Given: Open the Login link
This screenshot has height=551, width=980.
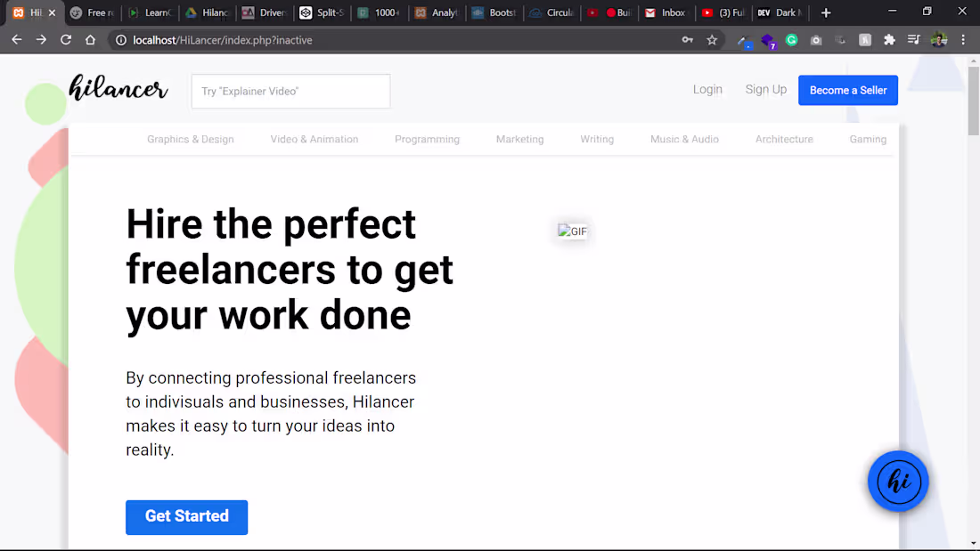Looking at the screenshot, I should click(x=707, y=89).
